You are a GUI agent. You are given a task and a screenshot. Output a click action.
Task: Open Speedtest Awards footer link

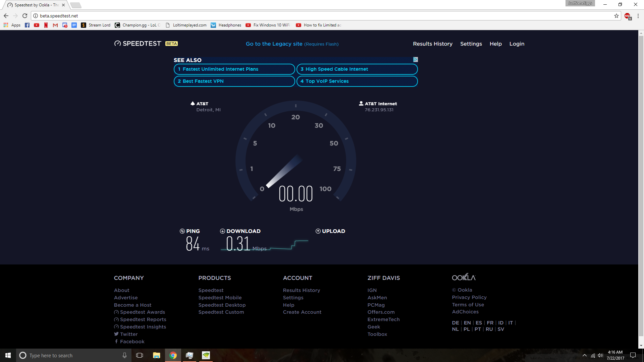140,312
